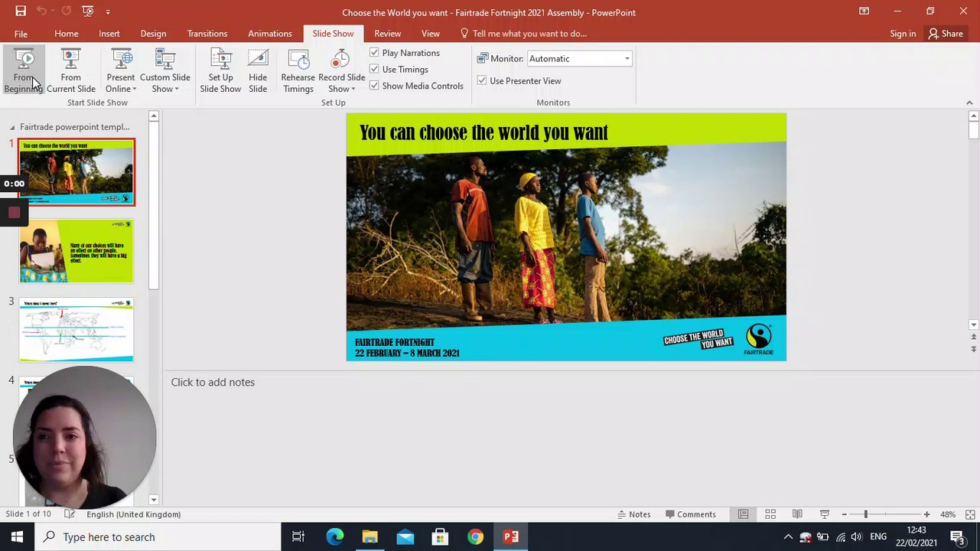Select slide 3 world map thumbnail

(x=77, y=330)
